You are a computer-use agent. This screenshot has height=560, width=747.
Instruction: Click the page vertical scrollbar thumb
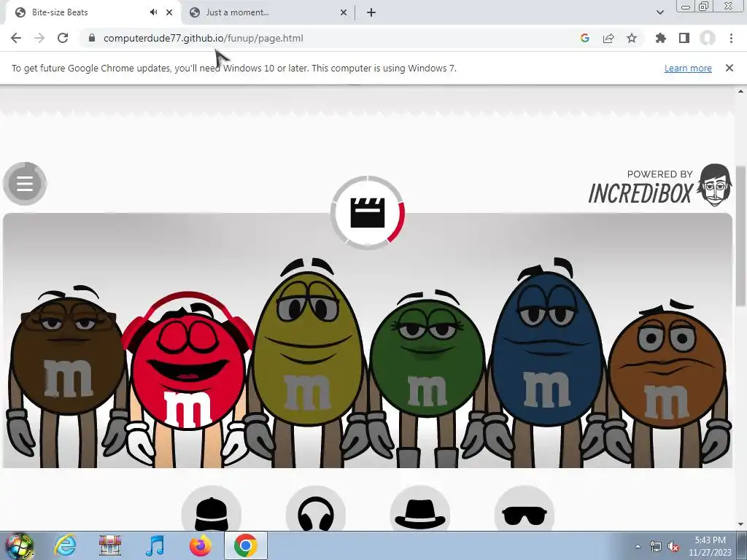[741, 236]
